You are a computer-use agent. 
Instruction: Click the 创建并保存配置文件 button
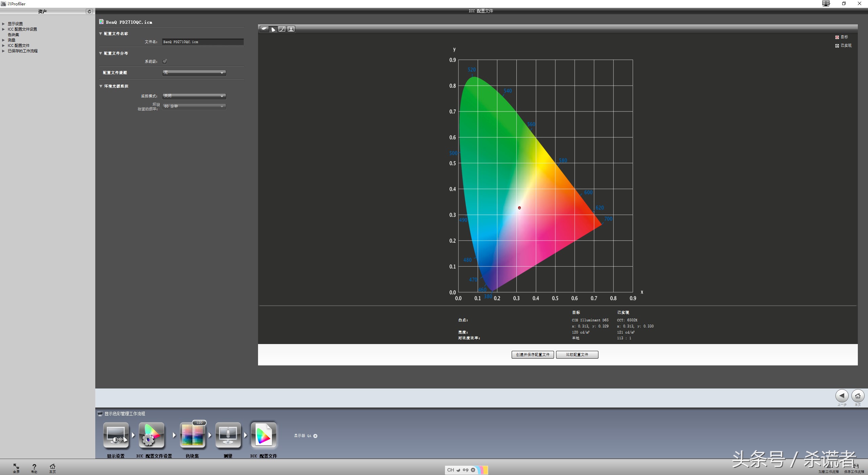pos(533,355)
